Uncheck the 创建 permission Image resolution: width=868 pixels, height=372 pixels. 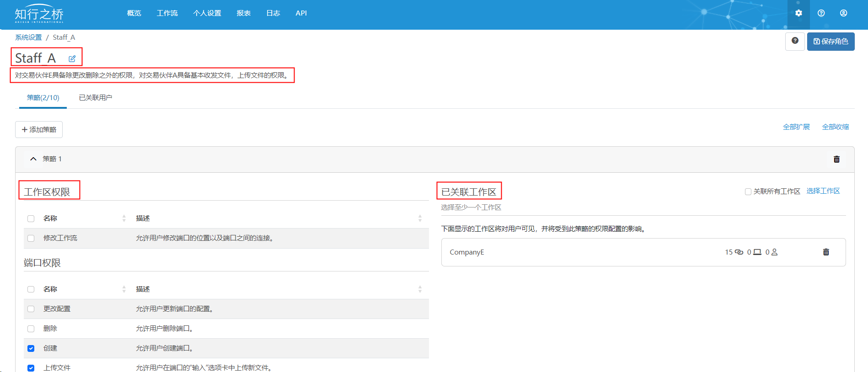coord(31,348)
